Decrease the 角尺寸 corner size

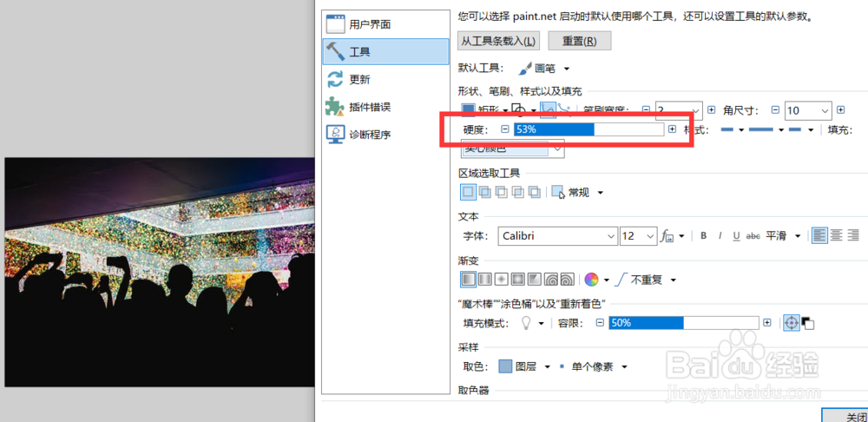coord(775,110)
